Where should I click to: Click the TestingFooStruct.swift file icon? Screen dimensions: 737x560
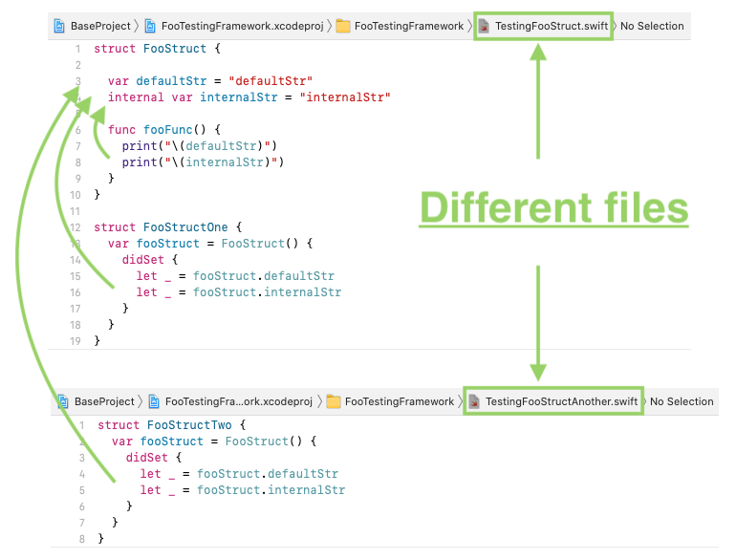[484, 26]
